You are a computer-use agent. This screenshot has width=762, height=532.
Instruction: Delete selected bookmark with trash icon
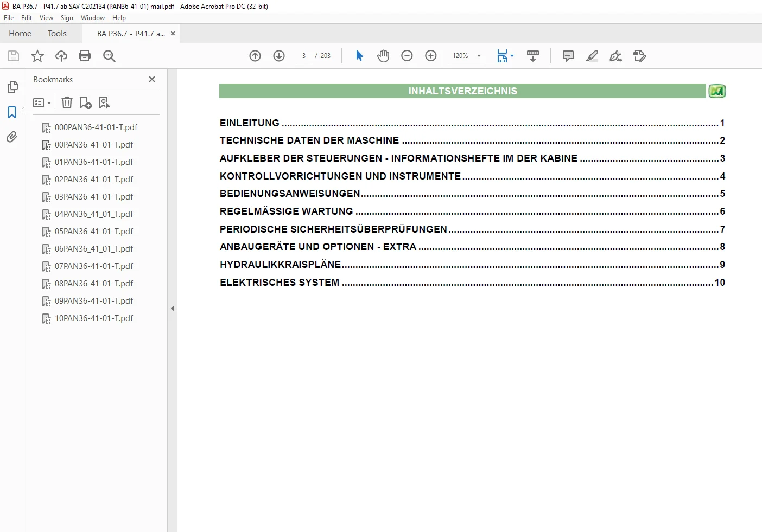tap(67, 102)
